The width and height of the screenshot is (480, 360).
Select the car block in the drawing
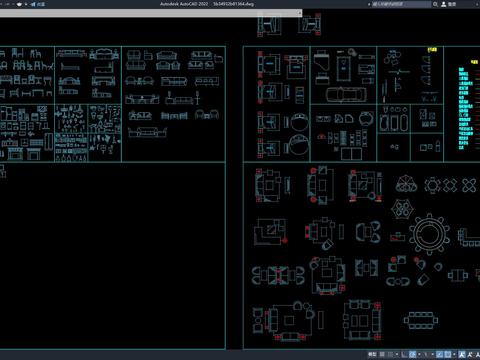point(346,94)
